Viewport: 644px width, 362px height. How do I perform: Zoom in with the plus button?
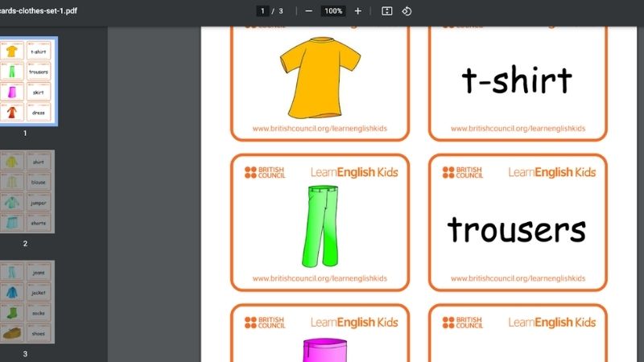coord(357,11)
